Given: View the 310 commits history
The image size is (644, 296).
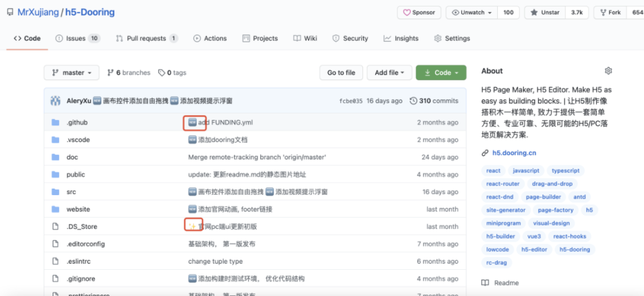Looking at the screenshot, I should 434,101.
